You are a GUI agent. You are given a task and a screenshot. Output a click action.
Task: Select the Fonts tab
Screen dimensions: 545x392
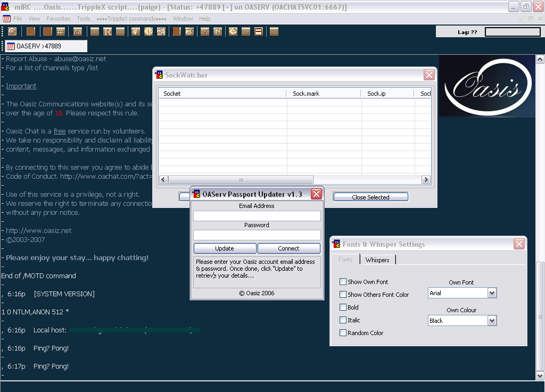(345, 260)
